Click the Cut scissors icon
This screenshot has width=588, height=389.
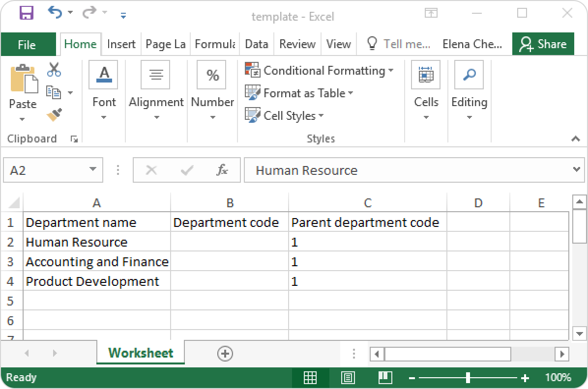pos(54,70)
